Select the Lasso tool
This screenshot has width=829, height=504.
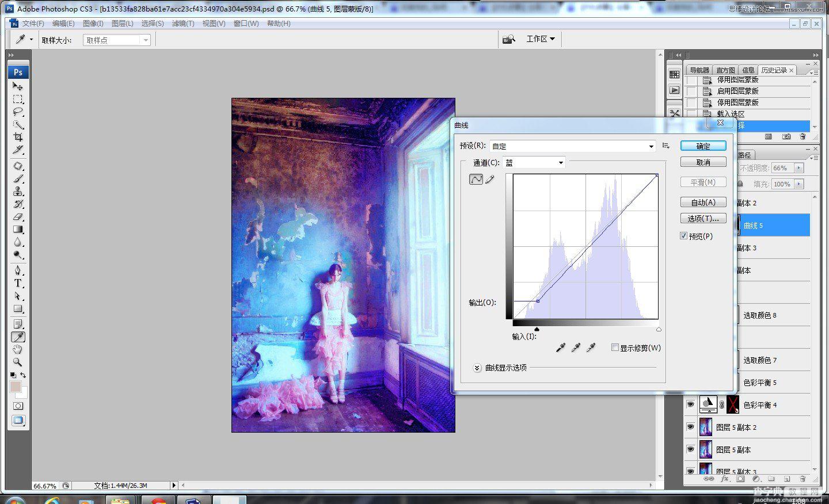(18, 112)
